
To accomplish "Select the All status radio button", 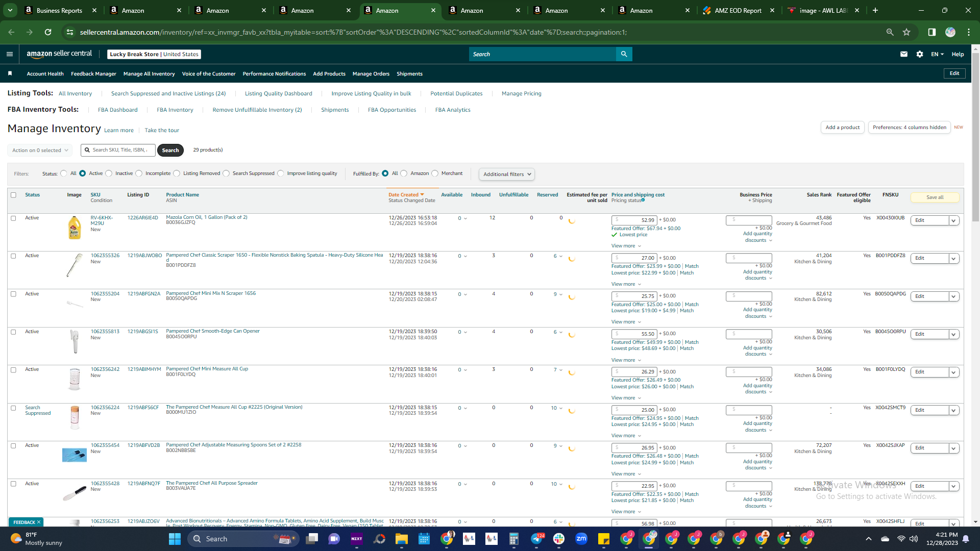I will [64, 173].
